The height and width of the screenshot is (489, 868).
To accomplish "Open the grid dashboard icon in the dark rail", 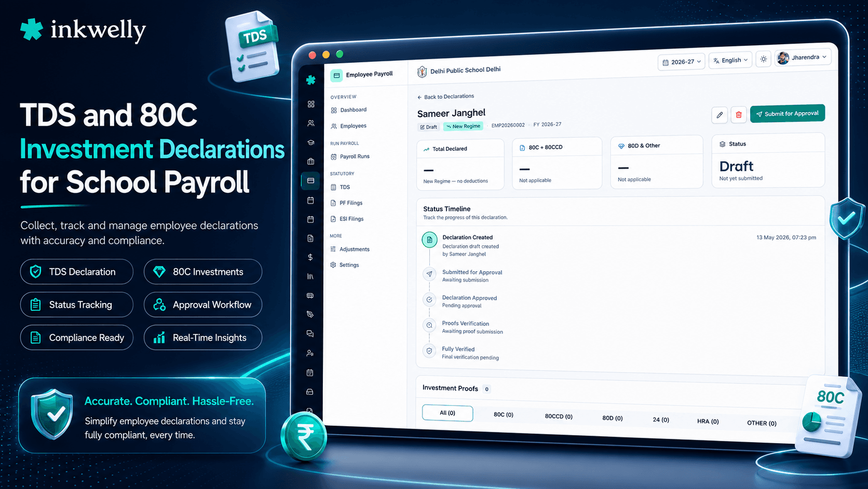I will point(311,104).
